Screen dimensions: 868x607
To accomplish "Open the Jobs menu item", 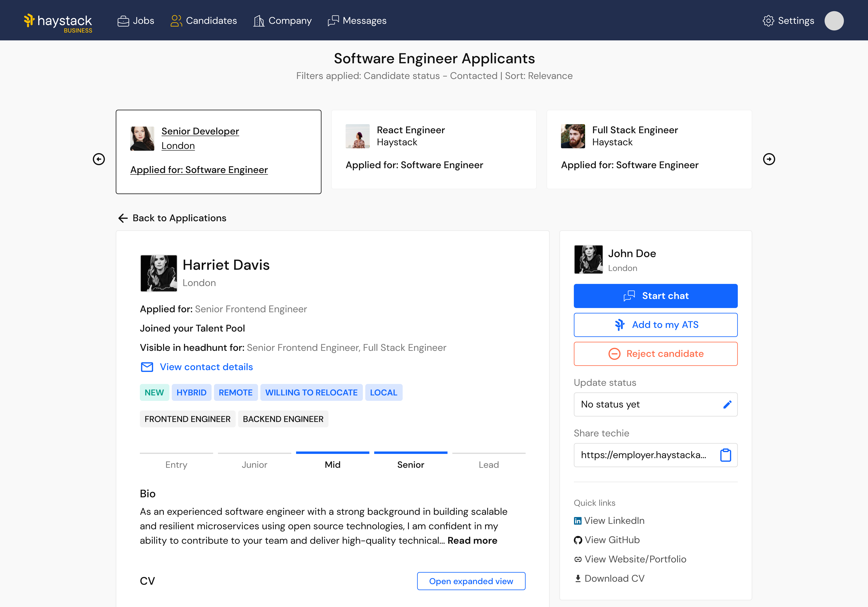I will coord(136,20).
